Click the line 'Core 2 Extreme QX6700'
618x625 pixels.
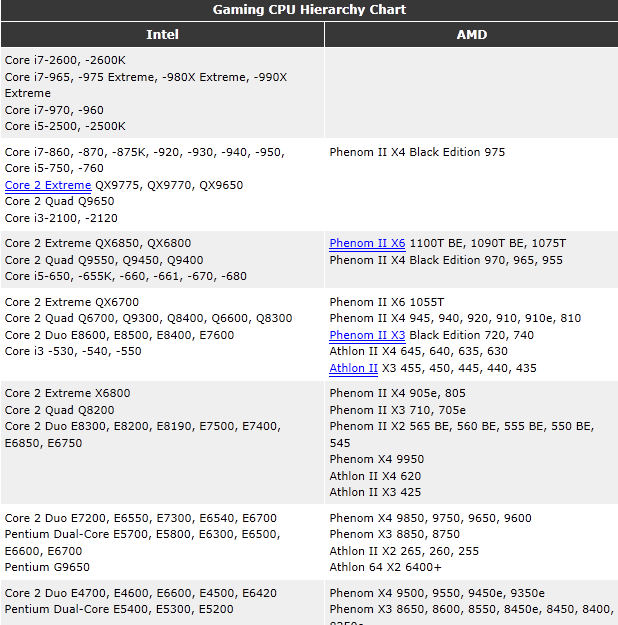(72, 302)
